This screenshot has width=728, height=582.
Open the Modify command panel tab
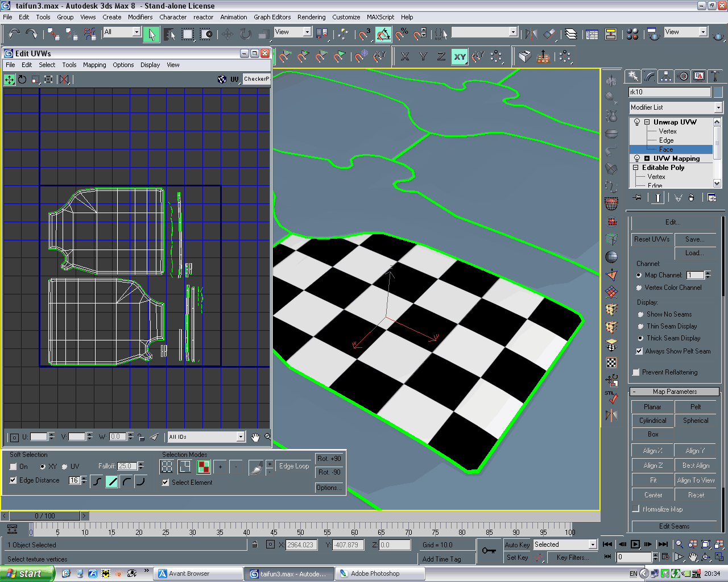tap(649, 76)
